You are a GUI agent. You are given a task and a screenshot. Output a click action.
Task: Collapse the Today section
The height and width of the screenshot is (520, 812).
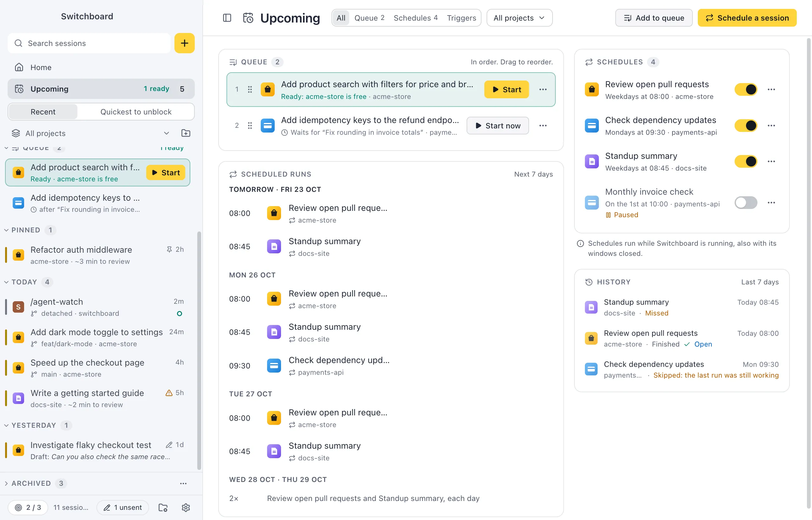pos(6,282)
